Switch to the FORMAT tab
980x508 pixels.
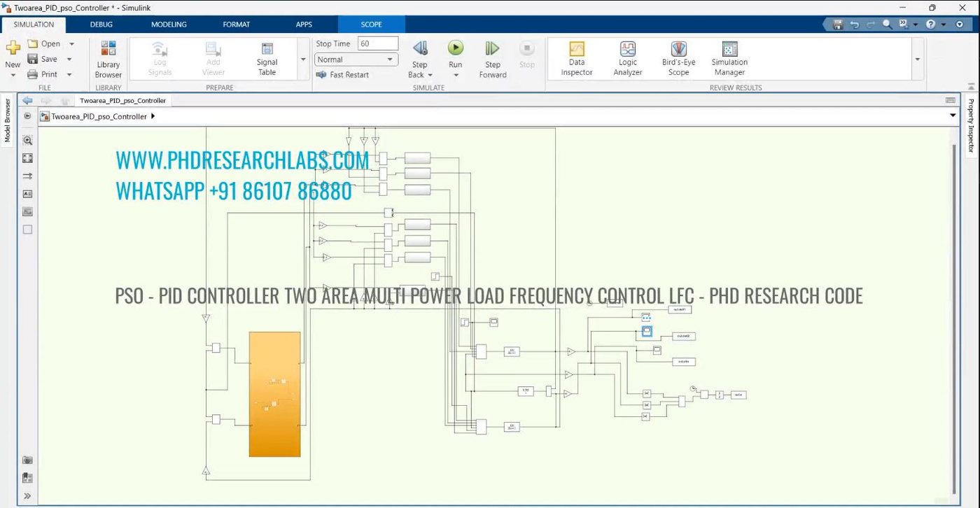(x=236, y=24)
